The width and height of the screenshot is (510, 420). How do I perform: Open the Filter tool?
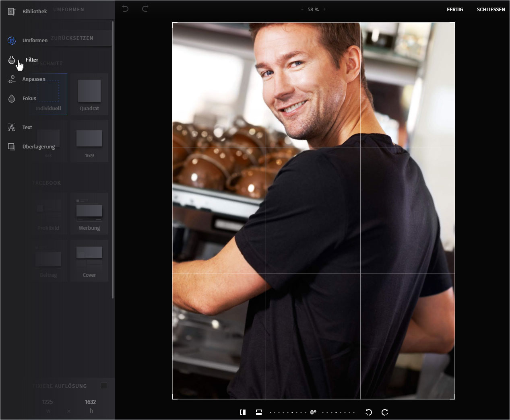click(x=23, y=60)
